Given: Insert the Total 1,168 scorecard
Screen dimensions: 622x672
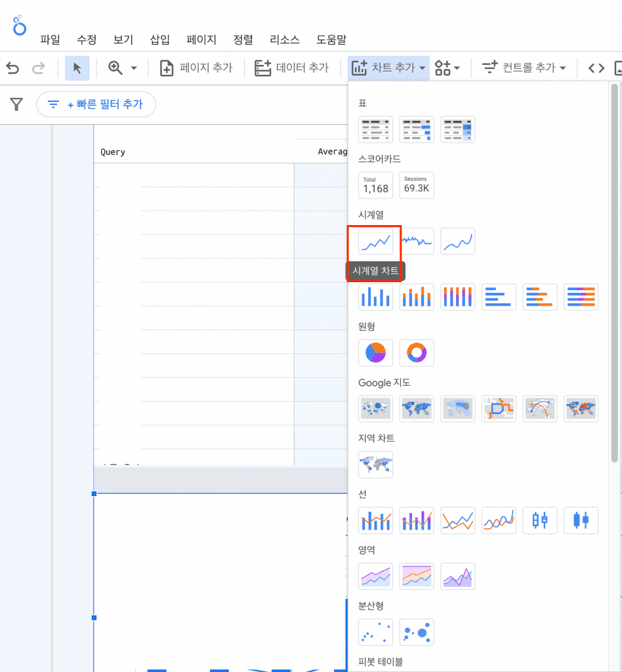Looking at the screenshot, I should 376,185.
